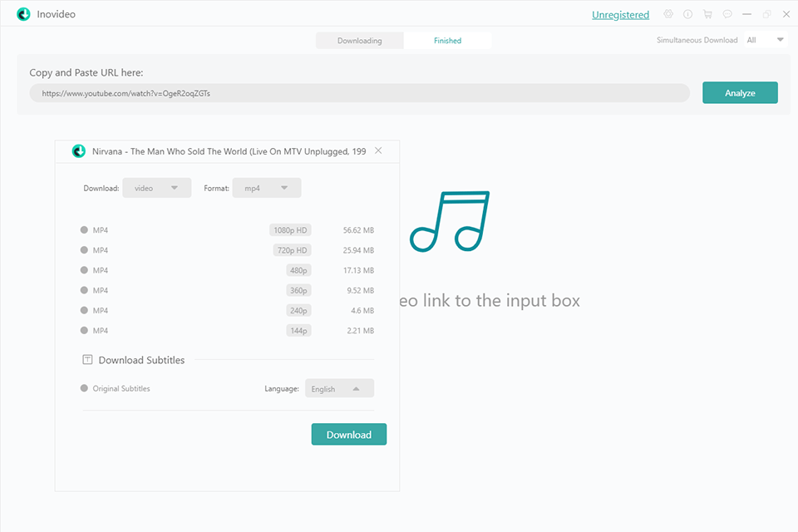Choose the MP4 480p quality option
This screenshot has height=532, width=798.
[x=84, y=270]
